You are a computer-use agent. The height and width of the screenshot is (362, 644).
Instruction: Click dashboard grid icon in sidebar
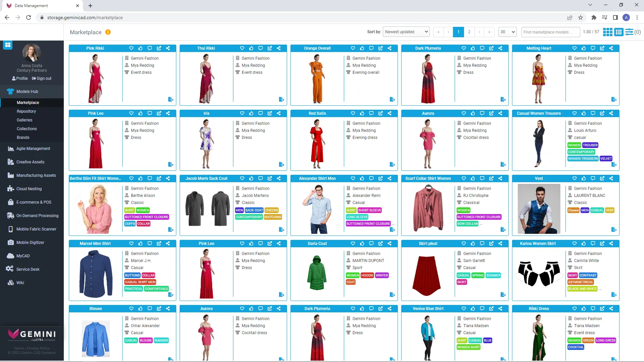8,45
